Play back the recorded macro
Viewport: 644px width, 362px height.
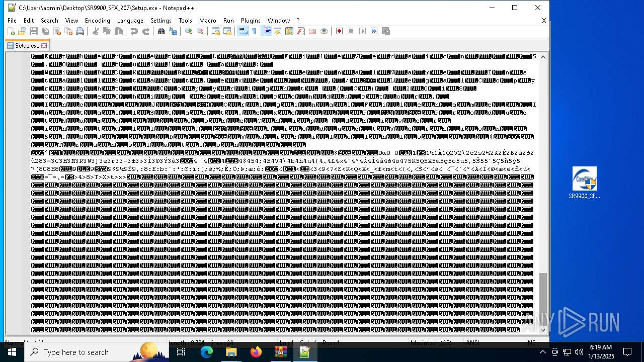point(363,31)
